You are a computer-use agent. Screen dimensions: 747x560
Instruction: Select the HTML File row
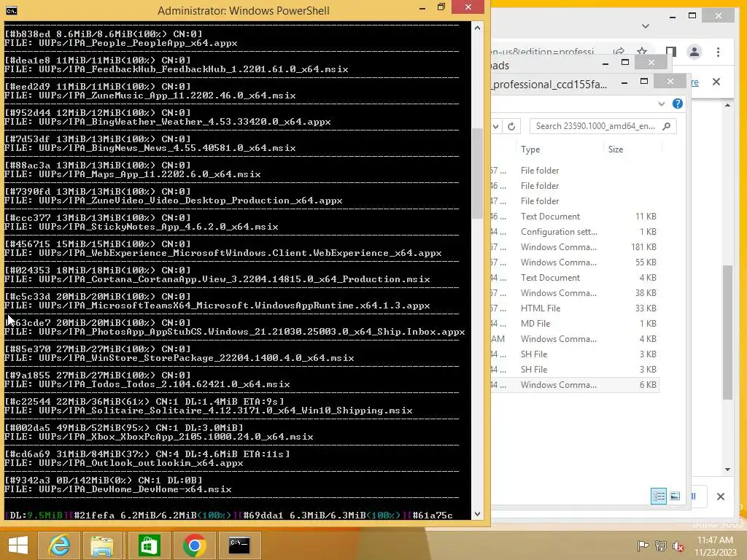pos(575,308)
